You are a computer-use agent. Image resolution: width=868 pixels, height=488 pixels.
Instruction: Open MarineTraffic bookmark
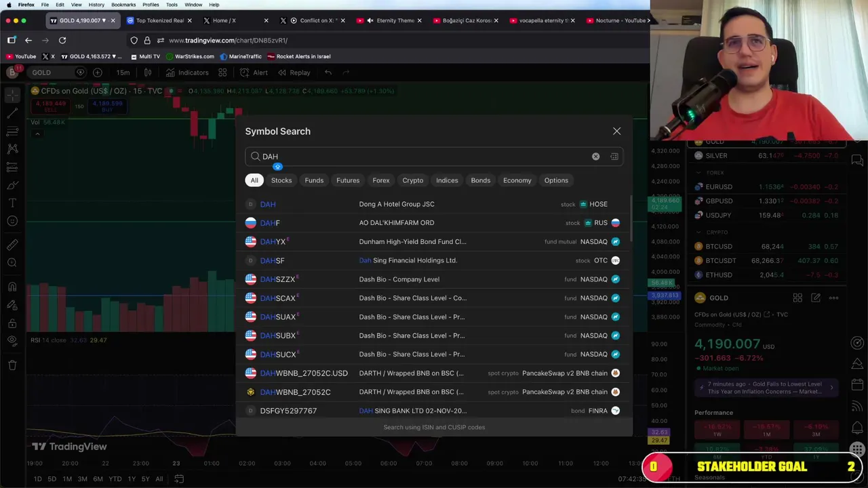241,56
